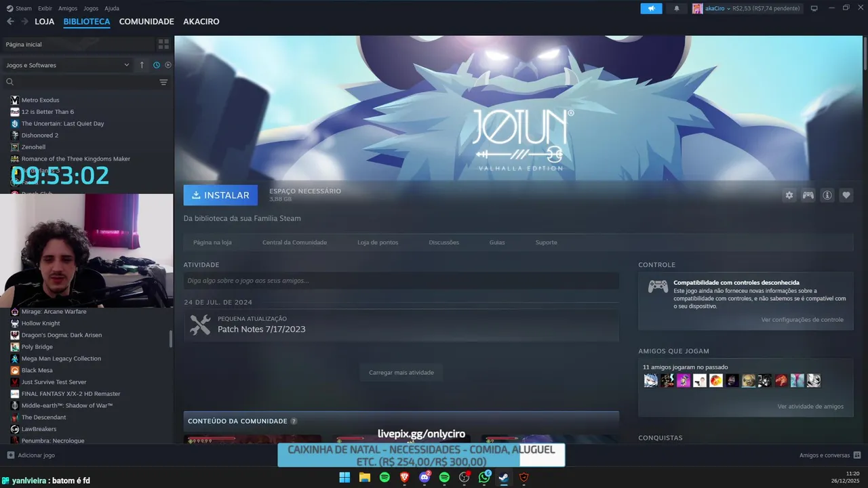
Task: Open Guias link
Action: click(x=497, y=242)
